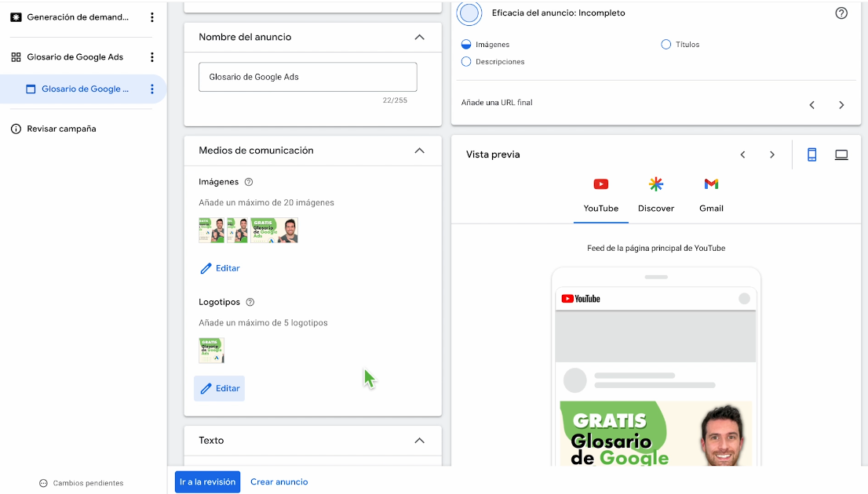Click the first image thumbnail
868x494 pixels.
click(212, 230)
